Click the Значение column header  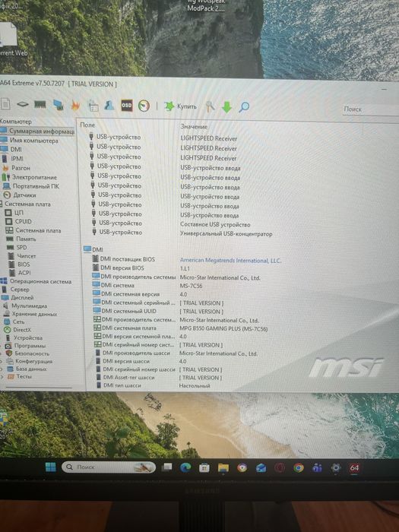click(194, 126)
